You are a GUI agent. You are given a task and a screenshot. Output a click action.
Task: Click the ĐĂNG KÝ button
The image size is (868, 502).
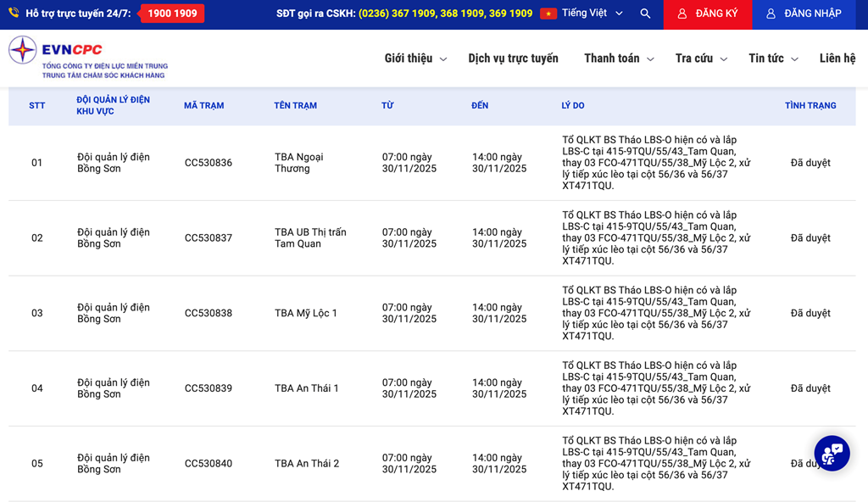coord(707,14)
